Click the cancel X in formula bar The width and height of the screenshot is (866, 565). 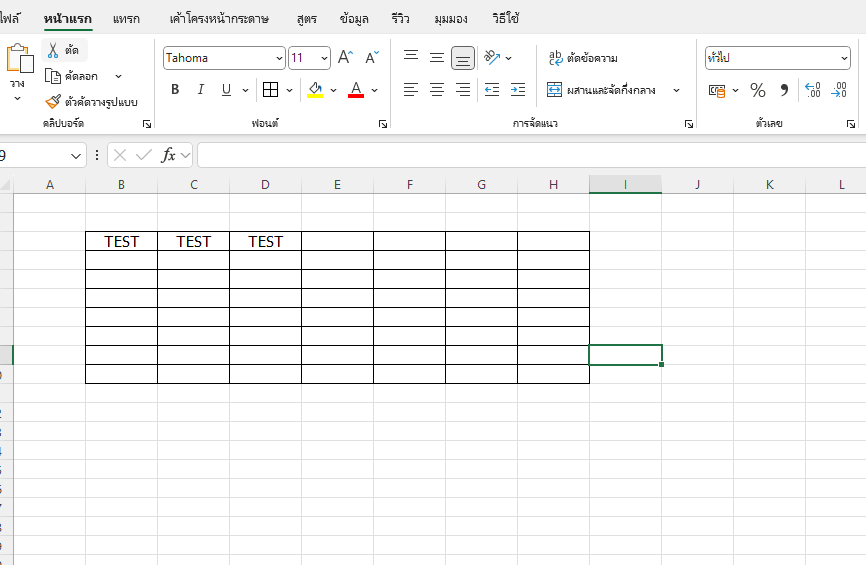coord(120,155)
